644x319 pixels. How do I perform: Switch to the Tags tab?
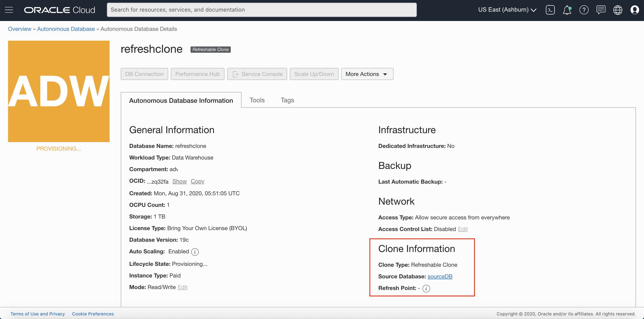pyautogui.click(x=287, y=100)
